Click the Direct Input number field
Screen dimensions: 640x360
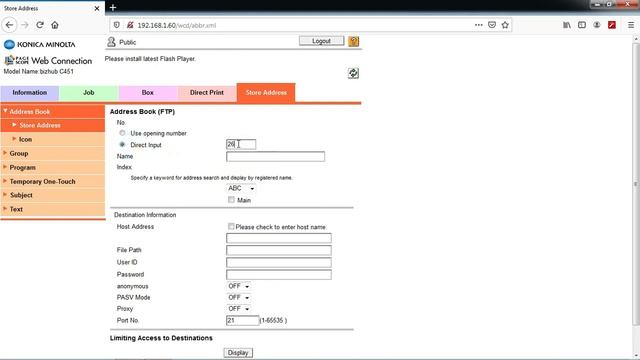[x=241, y=144]
